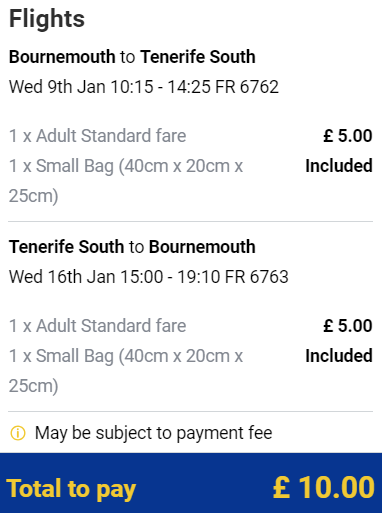Viewport: 382px width, 513px height.
Task: Click outbound fare price £ 5.00
Action: (348, 136)
